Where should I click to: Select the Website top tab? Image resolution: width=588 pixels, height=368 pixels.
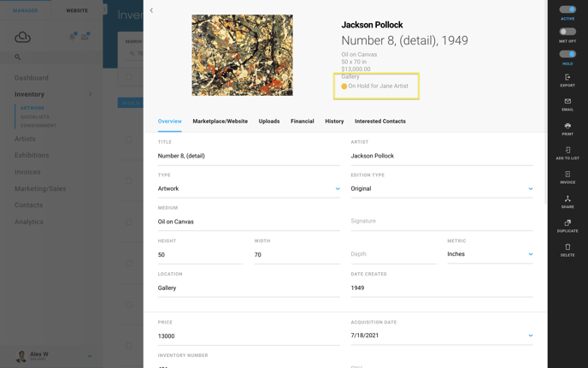77,10
